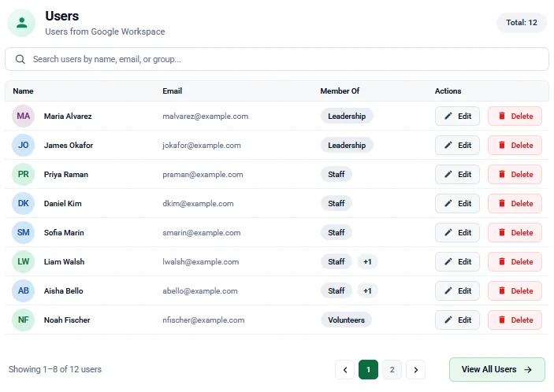Click the PR avatar for Priya Raman
This screenshot has width=554, height=392.
[24, 174]
